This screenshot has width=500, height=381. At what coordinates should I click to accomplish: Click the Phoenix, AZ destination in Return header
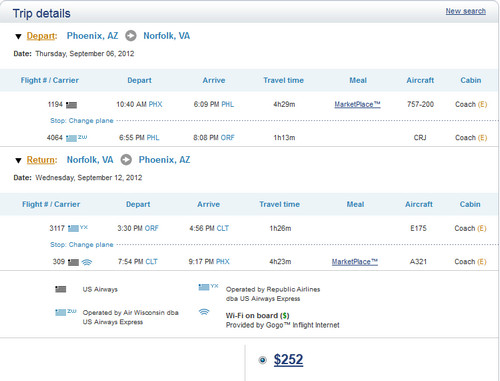click(x=164, y=160)
